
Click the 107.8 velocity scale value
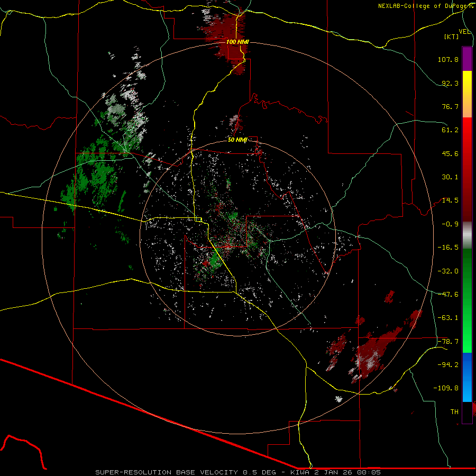click(x=448, y=59)
